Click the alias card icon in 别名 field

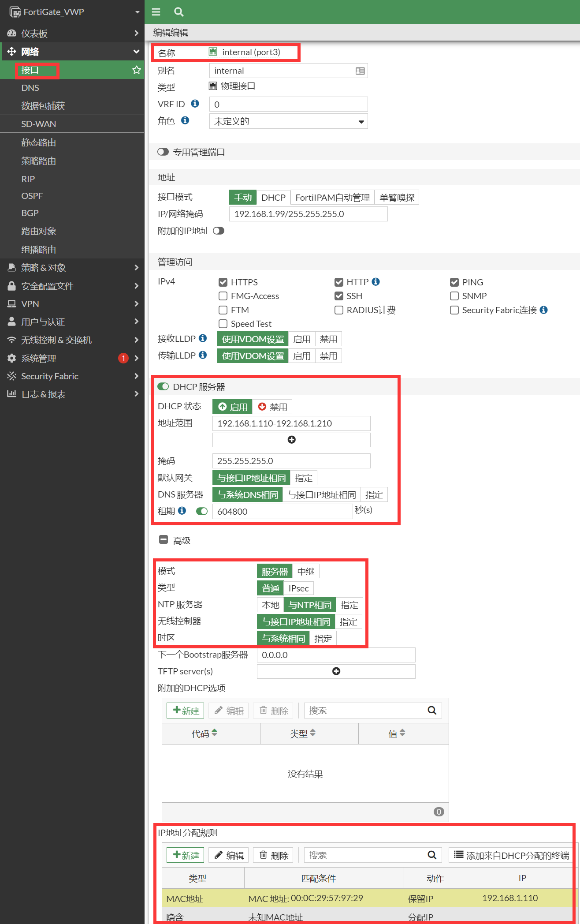tap(360, 71)
